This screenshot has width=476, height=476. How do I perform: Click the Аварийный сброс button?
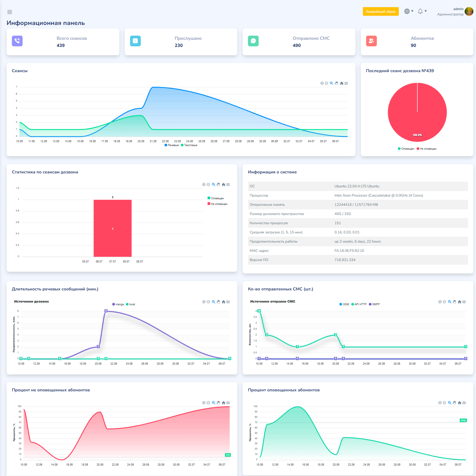(381, 12)
